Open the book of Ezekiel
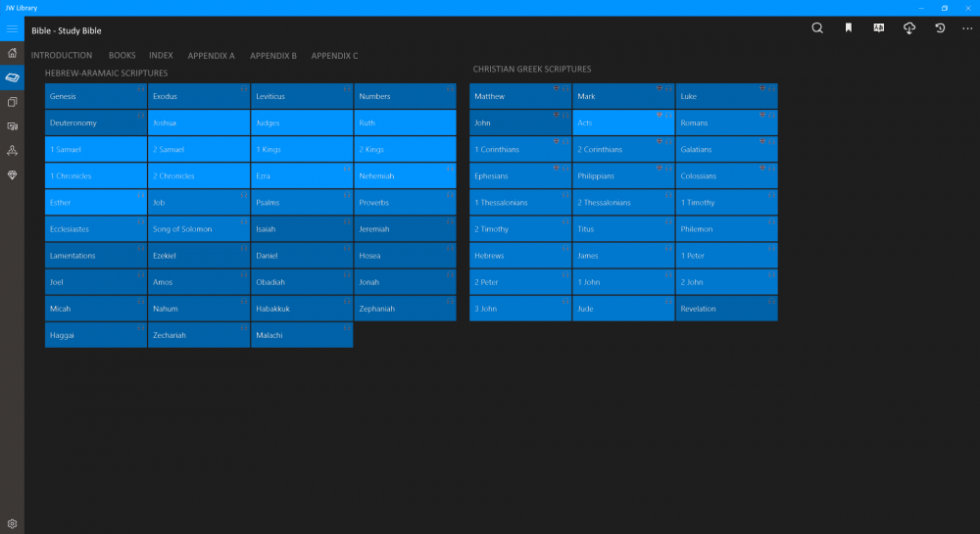Image resolution: width=980 pixels, height=534 pixels. [x=199, y=256]
